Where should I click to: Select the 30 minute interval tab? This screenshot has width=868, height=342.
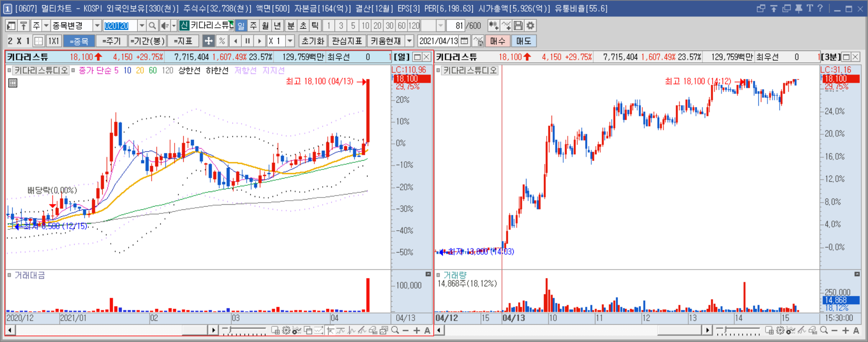(x=390, y=26)
